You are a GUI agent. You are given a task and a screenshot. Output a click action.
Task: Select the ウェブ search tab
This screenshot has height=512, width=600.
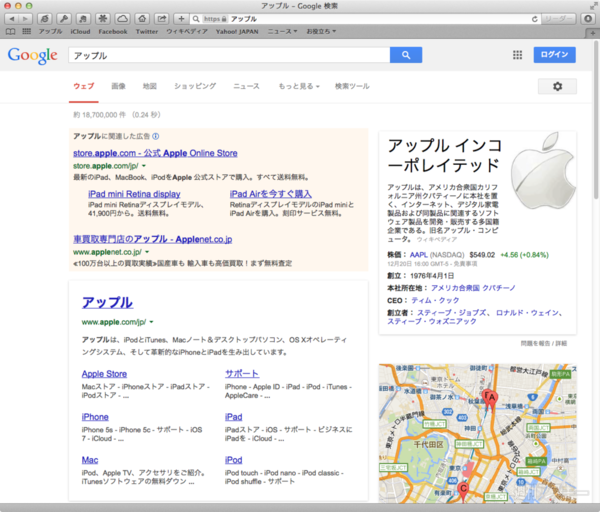[x=84, y=86]
